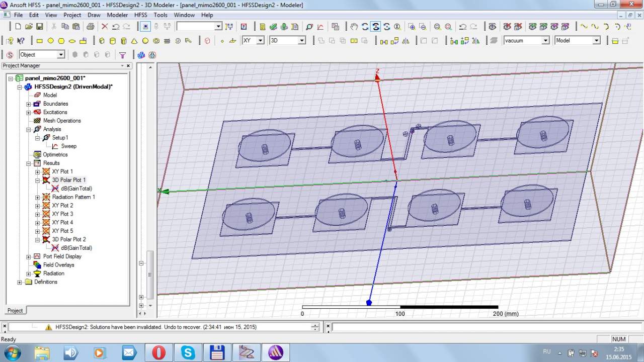This screenshot has height=362, width=644.
Task: Click the Save project icon
Action: point(39,27)
